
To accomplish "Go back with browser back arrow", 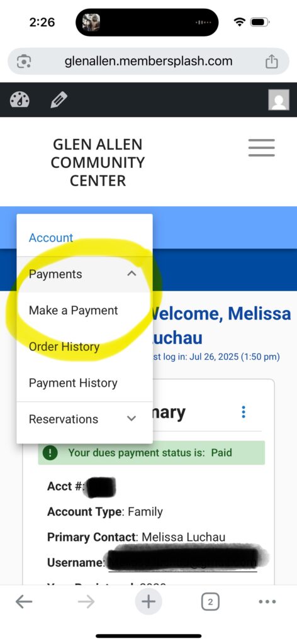I will (x=24, y=602).
